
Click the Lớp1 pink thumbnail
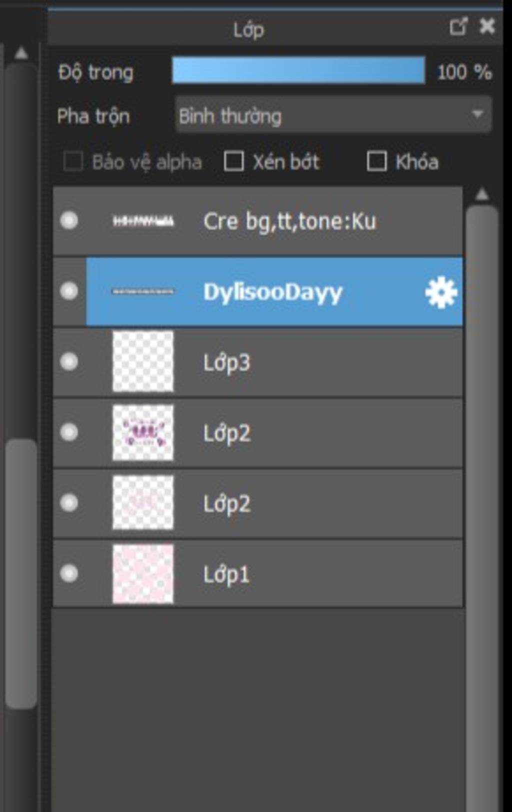tap(143, 573)
